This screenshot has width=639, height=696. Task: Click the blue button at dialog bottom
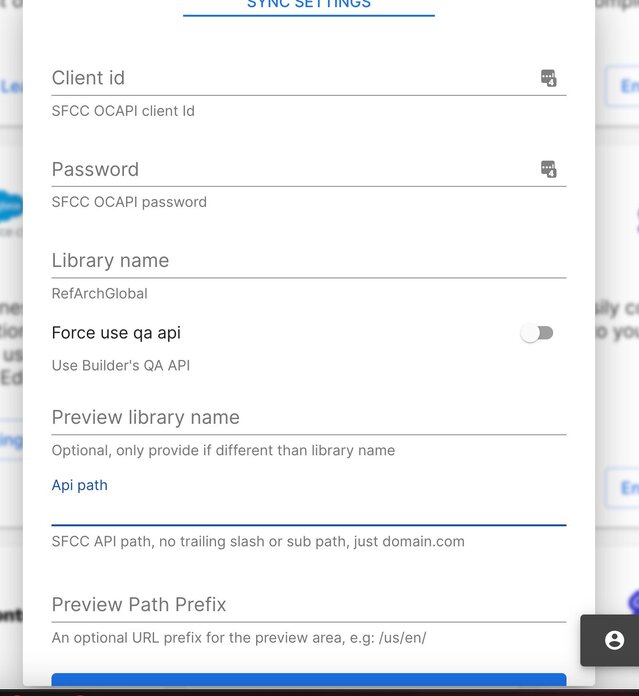309,680
